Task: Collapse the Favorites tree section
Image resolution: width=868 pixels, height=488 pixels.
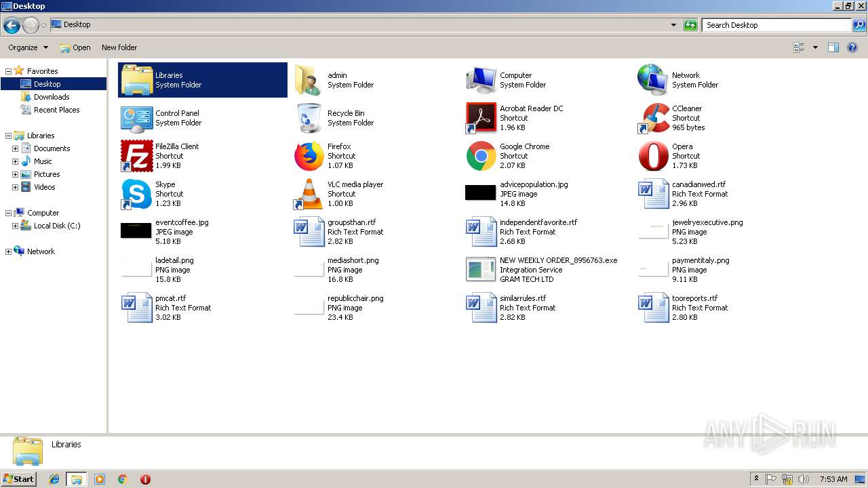Action: 9,71
